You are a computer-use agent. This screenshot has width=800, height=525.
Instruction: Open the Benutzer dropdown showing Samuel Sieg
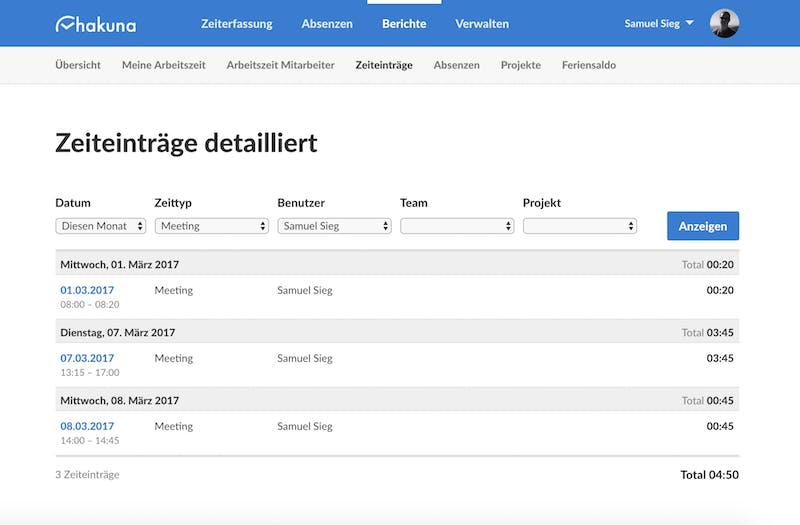(x=335, y=226)
